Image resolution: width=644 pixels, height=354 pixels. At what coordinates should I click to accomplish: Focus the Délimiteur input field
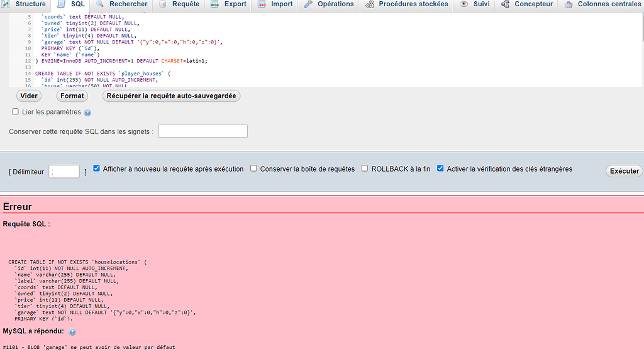point(64,172)
